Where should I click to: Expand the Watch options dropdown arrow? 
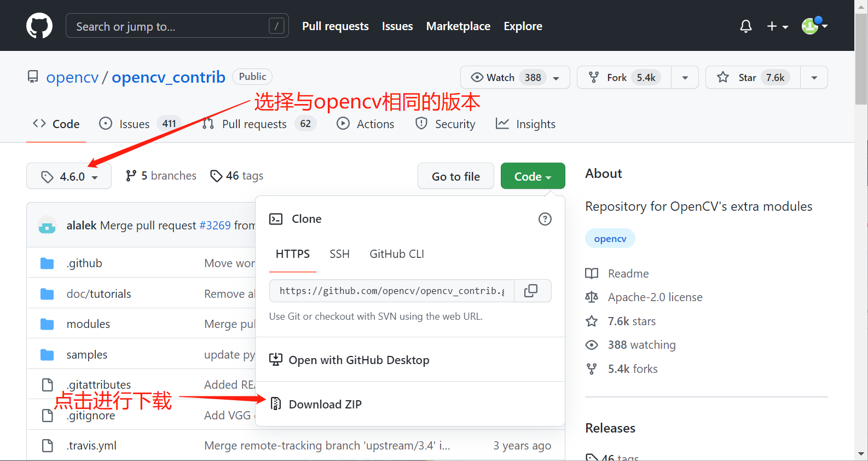click(557, 78)
